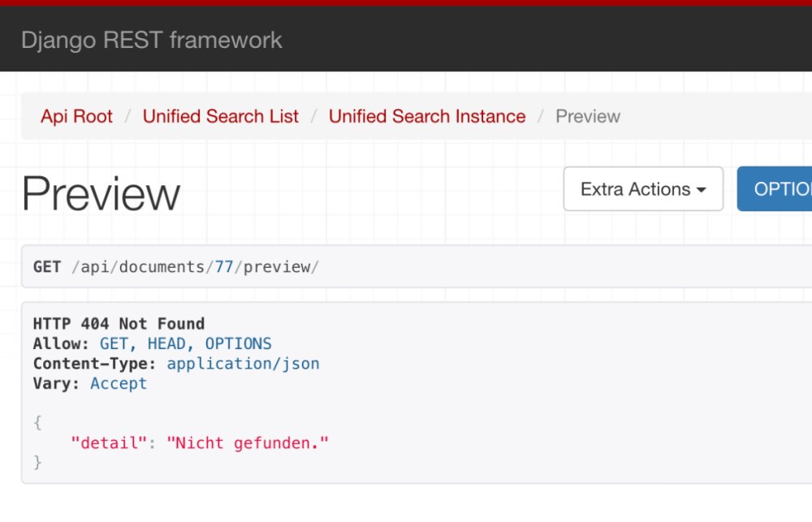Click the Extra Actions caret arrow
Viewport: 812px width, 522px height.
tap(702, 190)
